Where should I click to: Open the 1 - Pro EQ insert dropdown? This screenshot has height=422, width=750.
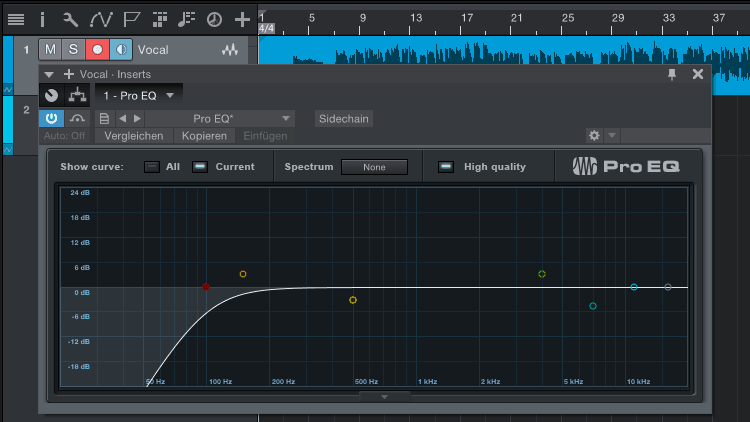(139, 96)
